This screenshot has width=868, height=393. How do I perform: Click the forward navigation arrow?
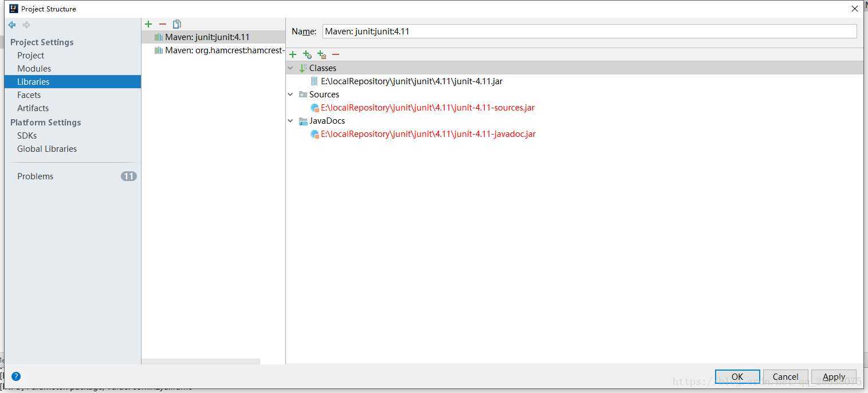click(26, 25)
